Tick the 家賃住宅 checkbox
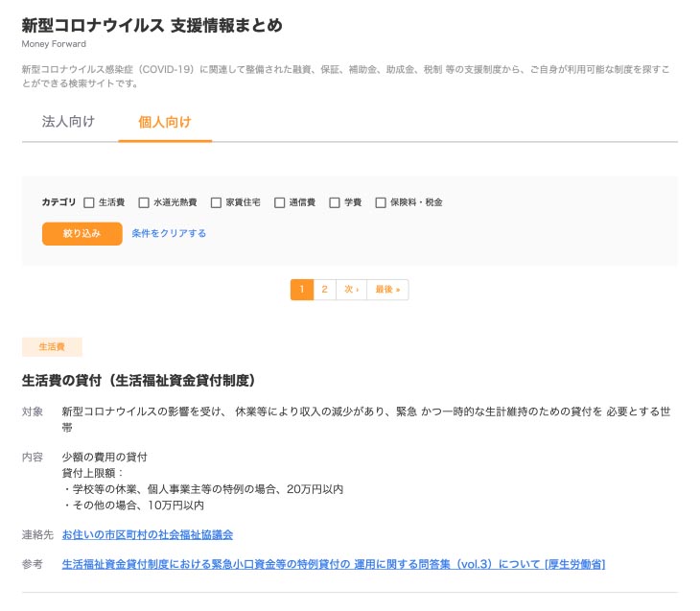The height and width of the screenshot is (611, 700). point(216,202)
